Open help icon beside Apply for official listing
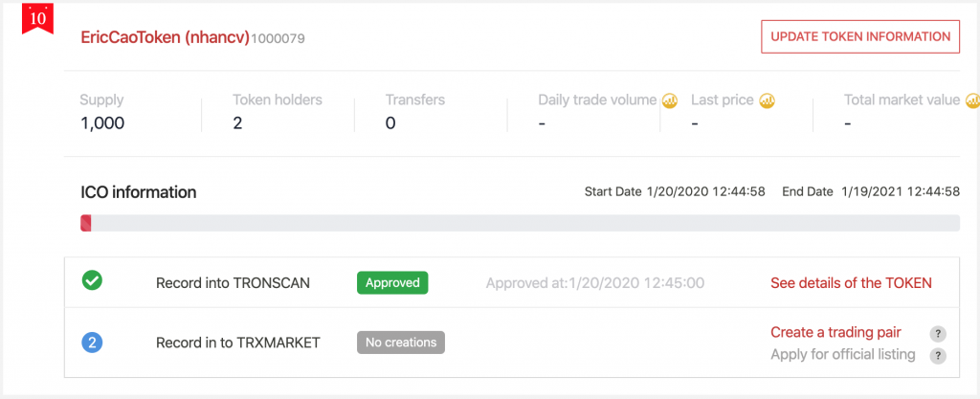The height and width of the screenshot is (399, 980). tap(938, 356)
